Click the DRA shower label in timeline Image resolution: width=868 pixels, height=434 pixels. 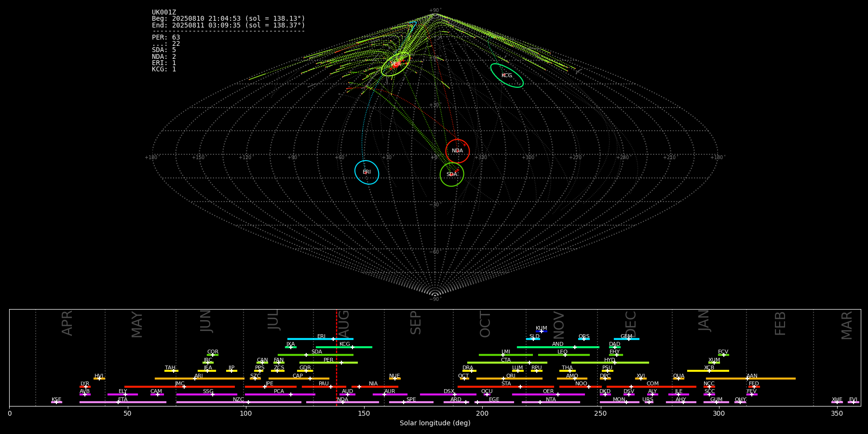(x=468, y=368)
